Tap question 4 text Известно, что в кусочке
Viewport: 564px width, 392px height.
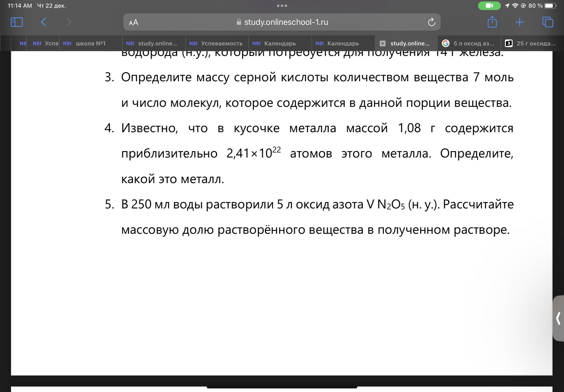click(x=317, y=153)
